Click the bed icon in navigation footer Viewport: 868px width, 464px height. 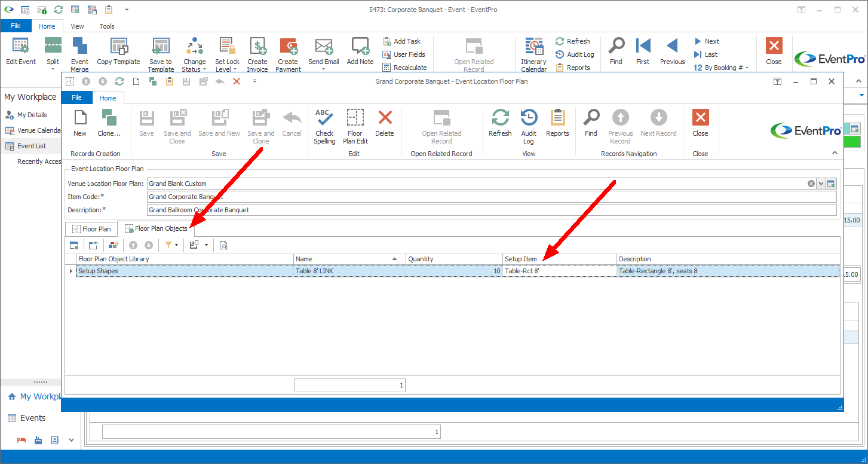pyautogui.click(x=22, y=440)
